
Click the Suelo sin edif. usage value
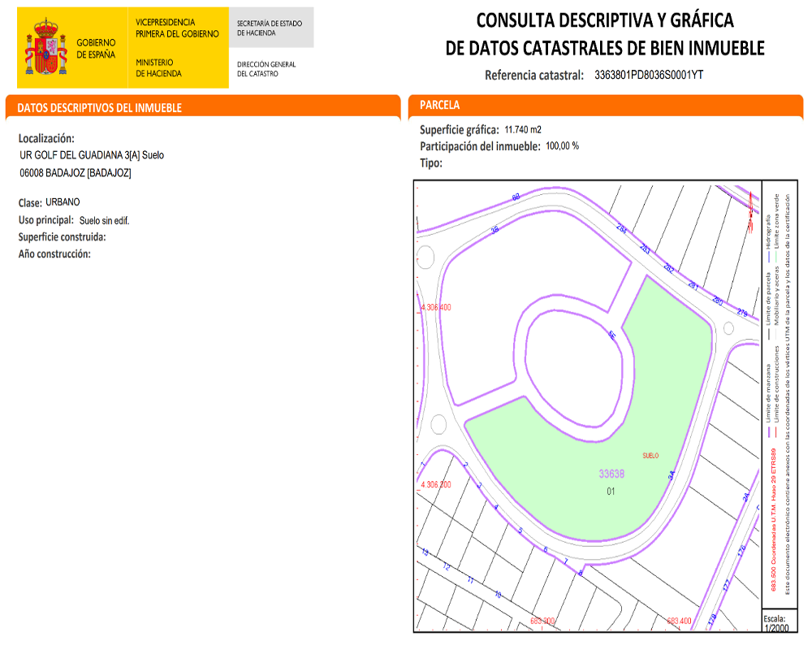(104, 220)
